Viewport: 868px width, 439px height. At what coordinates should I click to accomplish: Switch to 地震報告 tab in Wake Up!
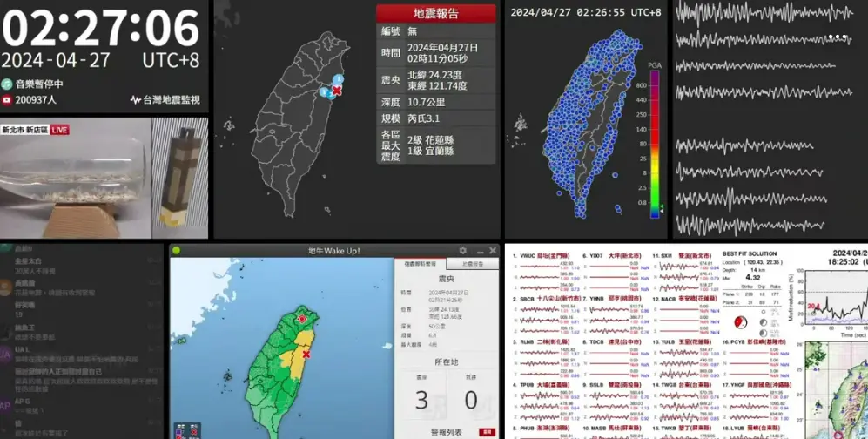[472, 264]
